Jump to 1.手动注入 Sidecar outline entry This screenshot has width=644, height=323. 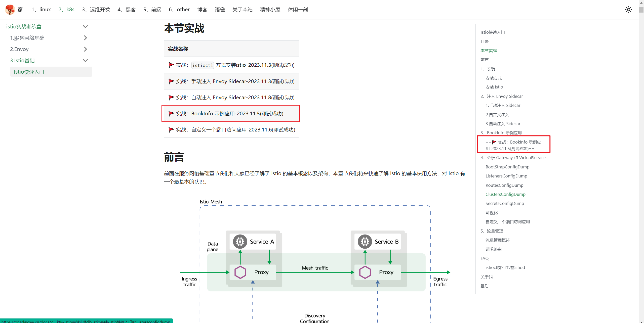(x=503, y=105)
